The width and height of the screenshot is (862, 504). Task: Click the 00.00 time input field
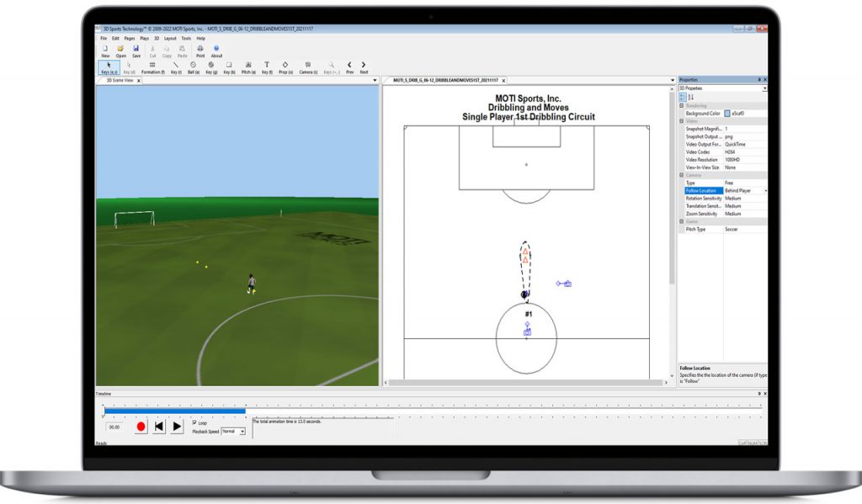point(114,427)
